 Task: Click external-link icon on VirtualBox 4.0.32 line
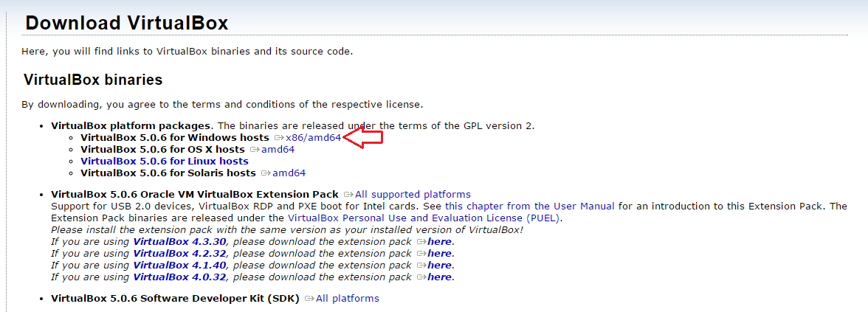coord(421,277)
